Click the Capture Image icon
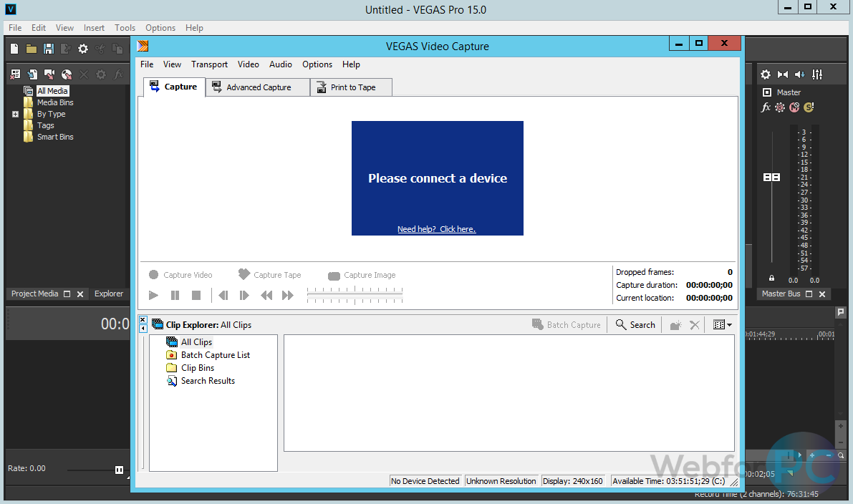 pyautogui.click(x=333, y=274)
